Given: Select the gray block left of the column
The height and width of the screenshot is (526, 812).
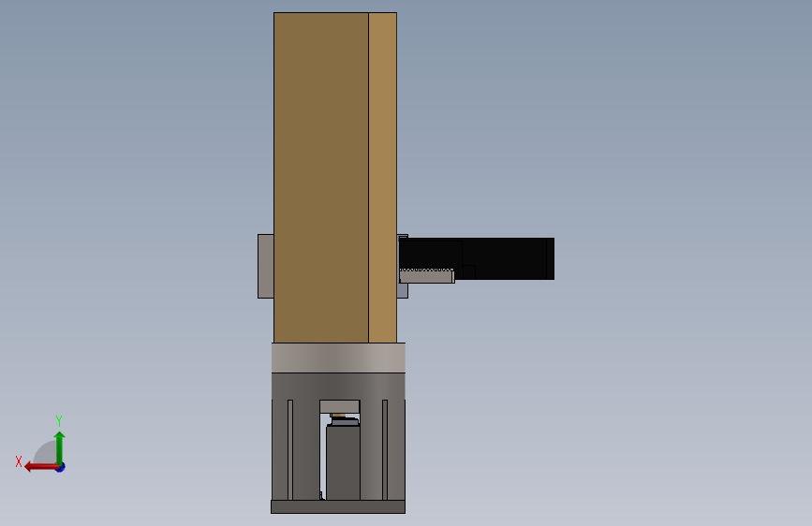Looking at the screenshot, I should [266, 266].
